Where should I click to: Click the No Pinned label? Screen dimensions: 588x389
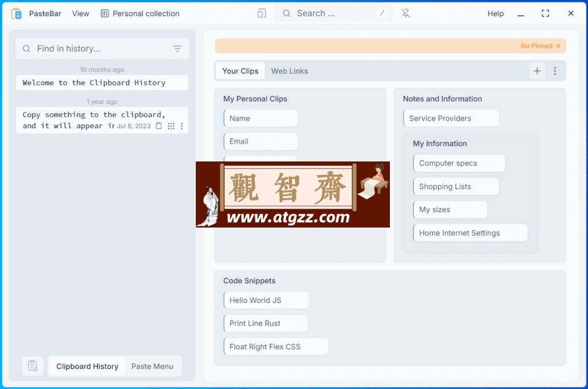pyautogui.click(x=536, y=46)
